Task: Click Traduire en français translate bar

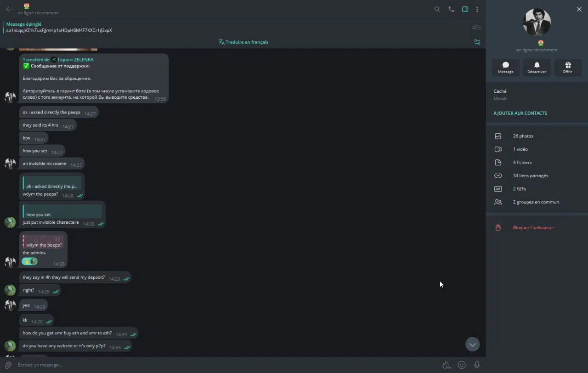Action: (243, 42)
